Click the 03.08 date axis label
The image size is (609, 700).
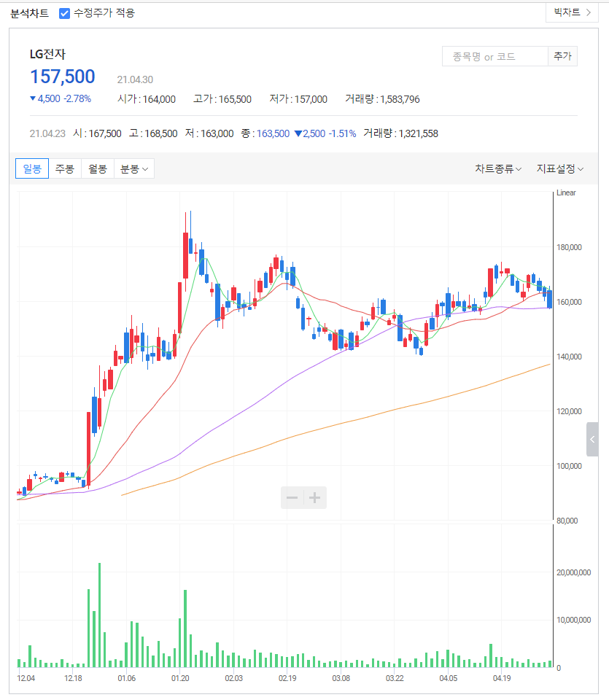[x=341, y=678]
